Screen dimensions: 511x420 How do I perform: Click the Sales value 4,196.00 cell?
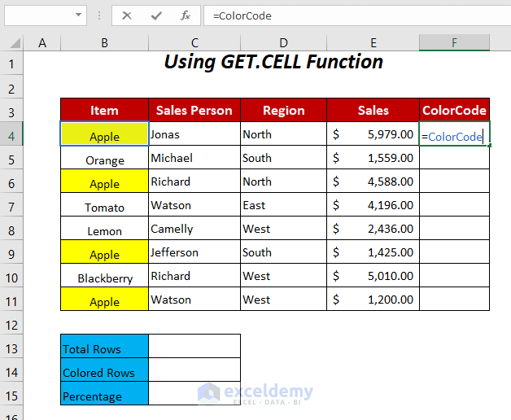373,206
